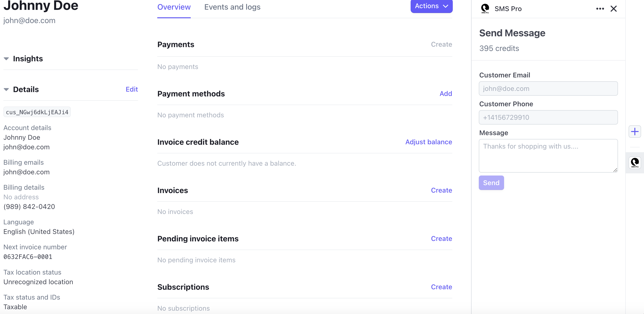Select the Overview tab
Viewport: 644px width, 314px height.
174,7
